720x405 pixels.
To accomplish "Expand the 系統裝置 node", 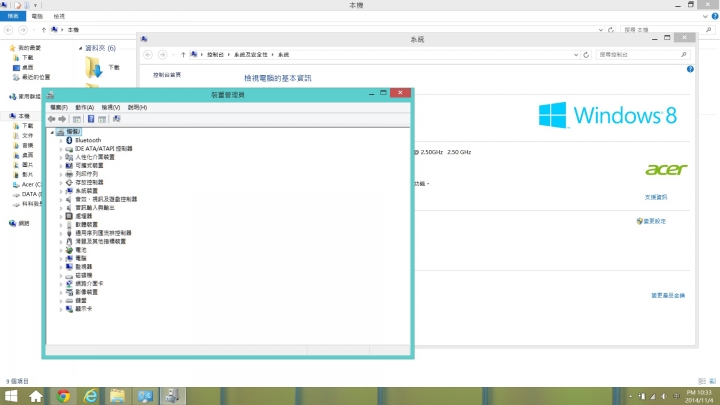I will click(61, 191).
